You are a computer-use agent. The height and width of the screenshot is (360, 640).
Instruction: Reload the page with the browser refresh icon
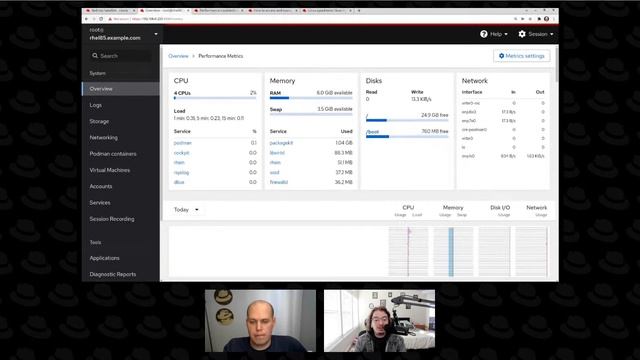tap(101, 19)
